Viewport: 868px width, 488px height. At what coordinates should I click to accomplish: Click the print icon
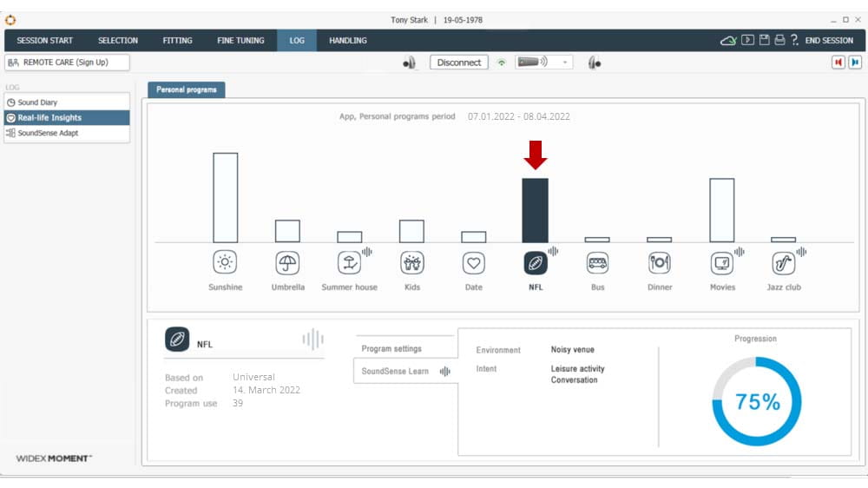(779, 40)
